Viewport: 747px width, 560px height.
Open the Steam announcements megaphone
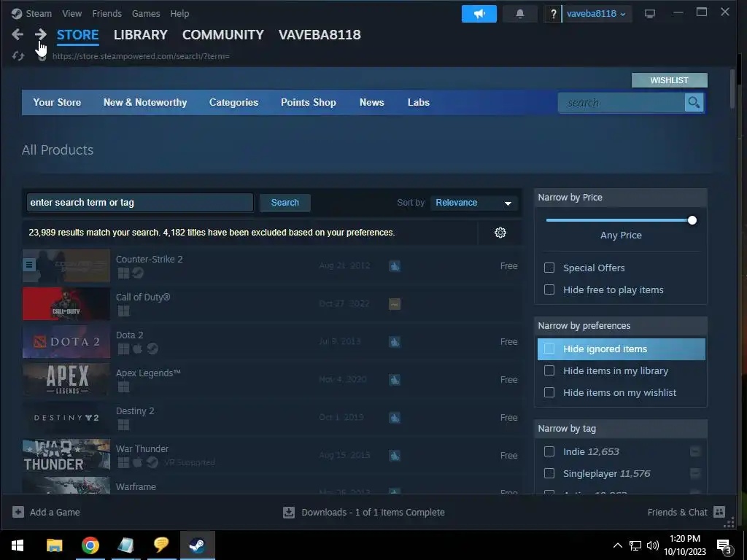[x=479, y=14]
